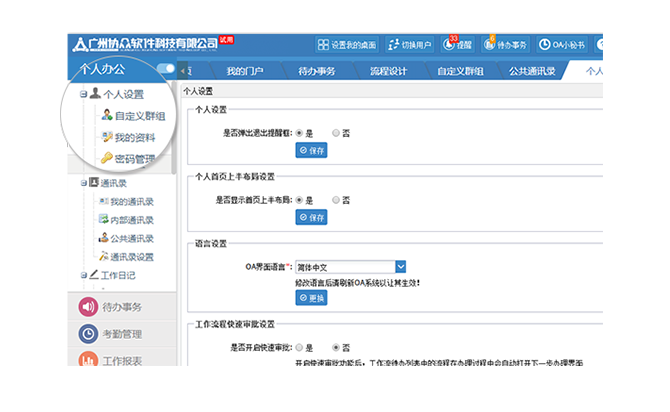The width and height of the screenshot is (670, 412).
Task: Collapse the 通讯录 tree node
Action: coord(83,184)
